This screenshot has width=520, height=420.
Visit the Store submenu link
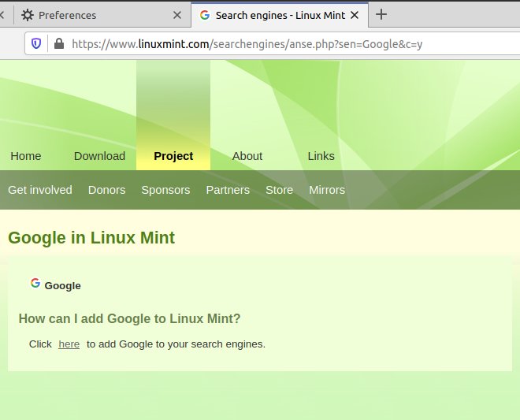(279, 190)
